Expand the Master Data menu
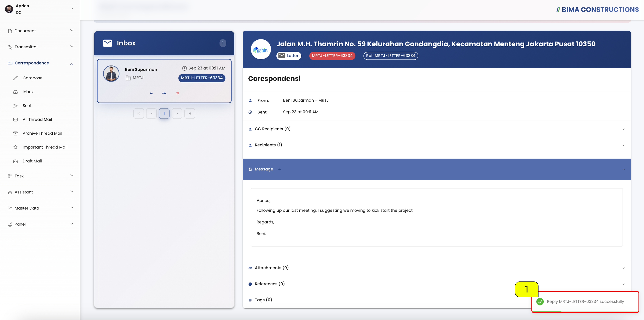The width and height of the screenshot is (644, 320). pos(40,208)
